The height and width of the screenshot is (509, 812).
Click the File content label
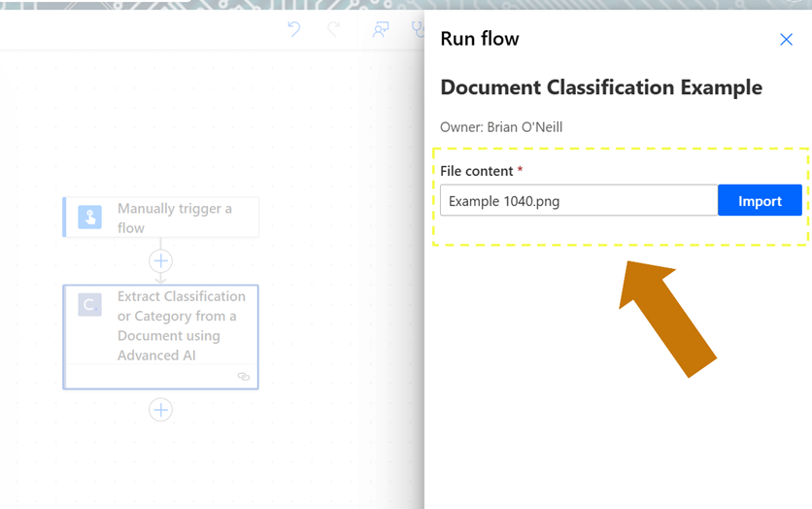tap(477, 171)
